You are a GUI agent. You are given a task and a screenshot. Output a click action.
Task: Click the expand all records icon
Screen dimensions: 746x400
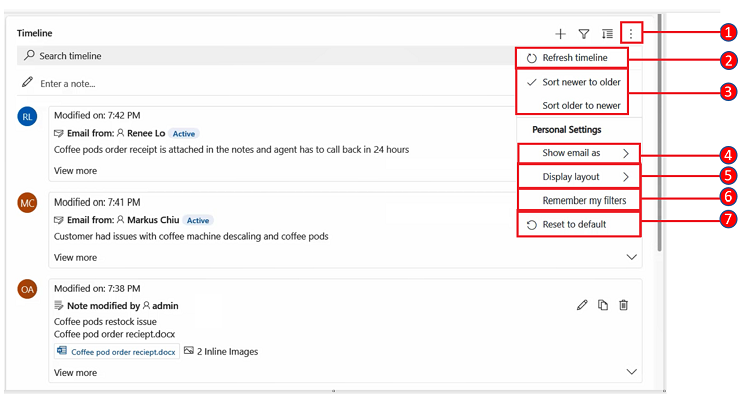(x=607, y=34)
